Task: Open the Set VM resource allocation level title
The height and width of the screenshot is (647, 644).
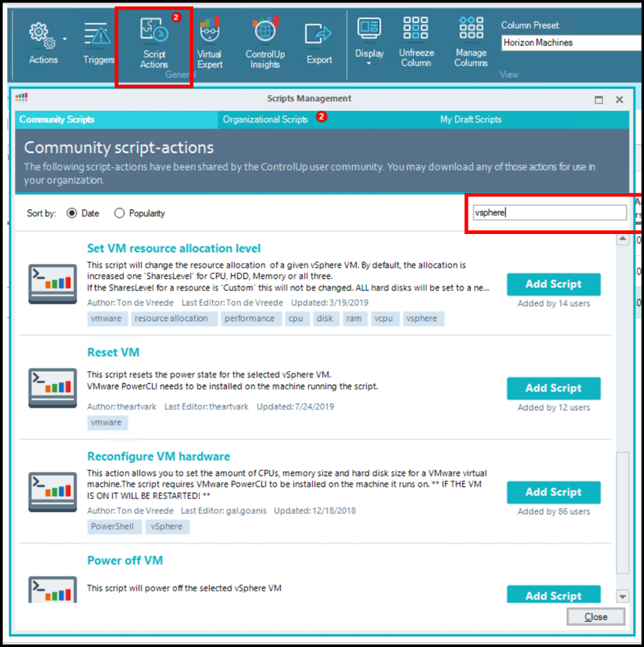Action: pos(174,248)
